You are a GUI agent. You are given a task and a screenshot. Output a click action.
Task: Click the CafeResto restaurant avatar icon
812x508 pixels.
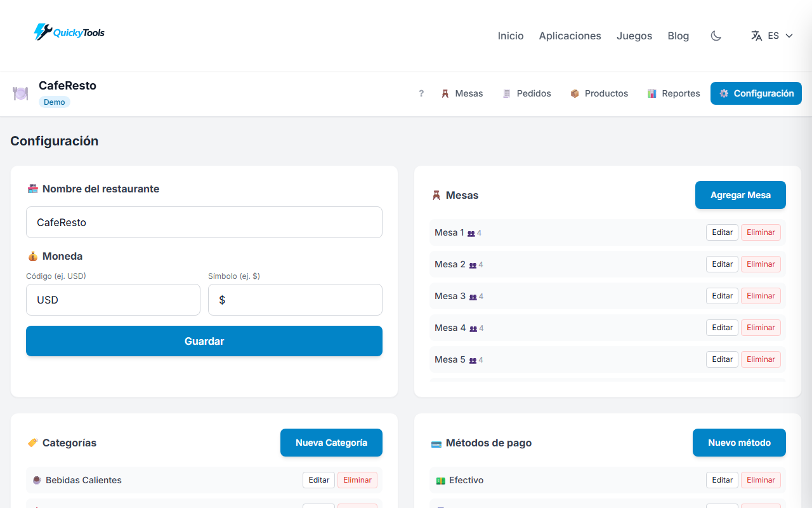20,93
